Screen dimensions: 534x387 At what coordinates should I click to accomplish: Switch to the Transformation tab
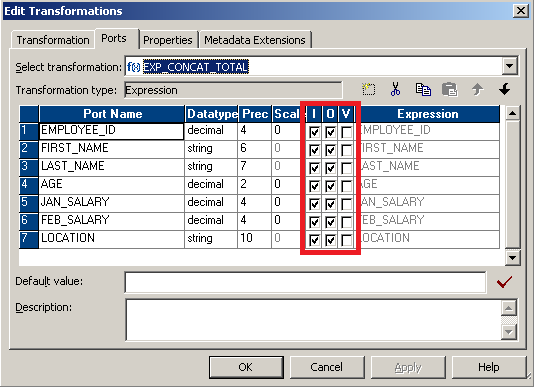pyautogui.click(x=53, y=40)
